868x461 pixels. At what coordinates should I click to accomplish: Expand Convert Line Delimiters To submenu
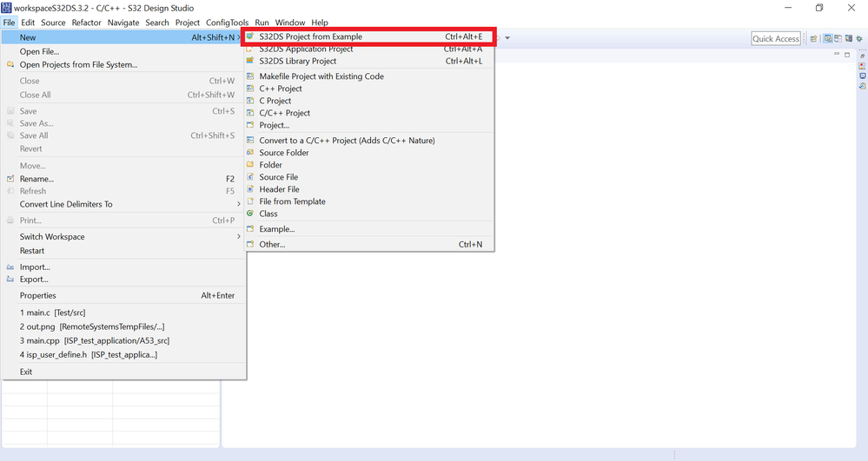(123, 204)
